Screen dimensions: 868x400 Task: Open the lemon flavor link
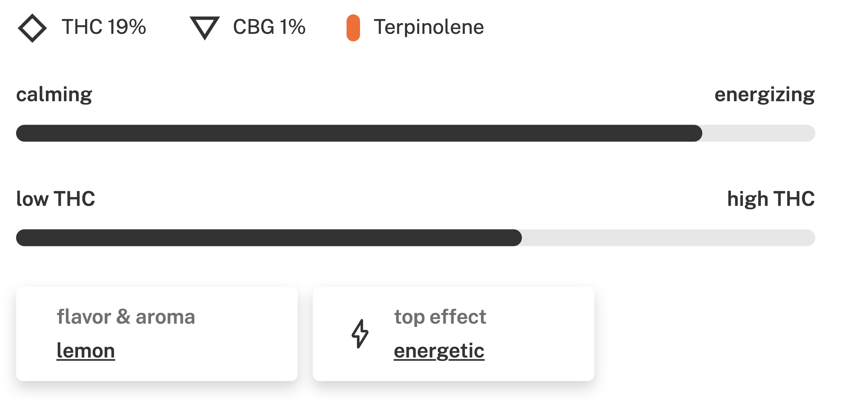pyautogui.click(x=86, y=351)
